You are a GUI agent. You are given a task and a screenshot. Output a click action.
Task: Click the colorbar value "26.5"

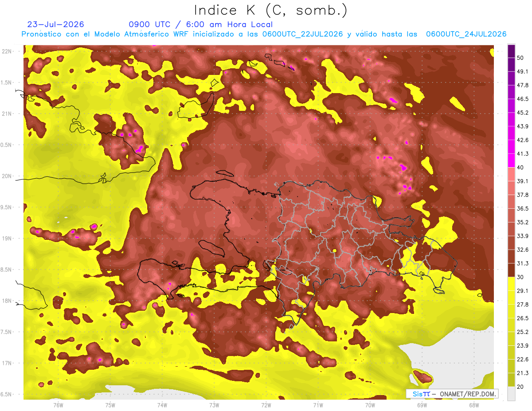(x=523, y=318)
